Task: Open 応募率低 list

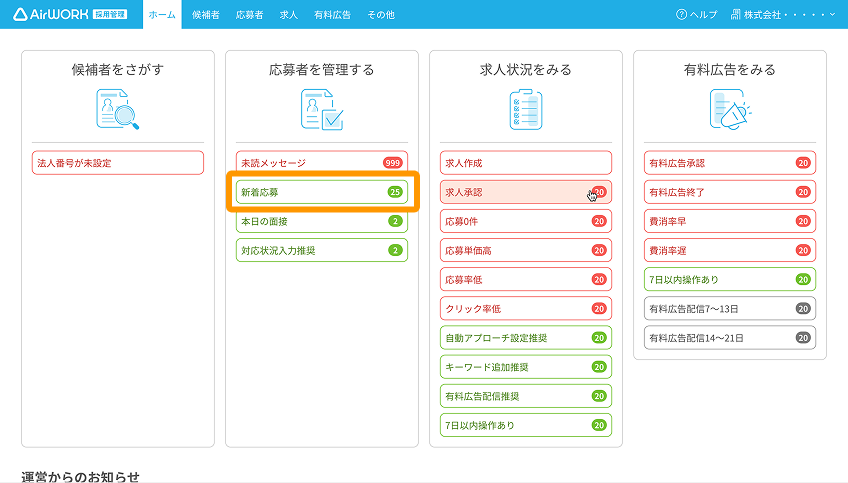Action: [x=526, y=280]
